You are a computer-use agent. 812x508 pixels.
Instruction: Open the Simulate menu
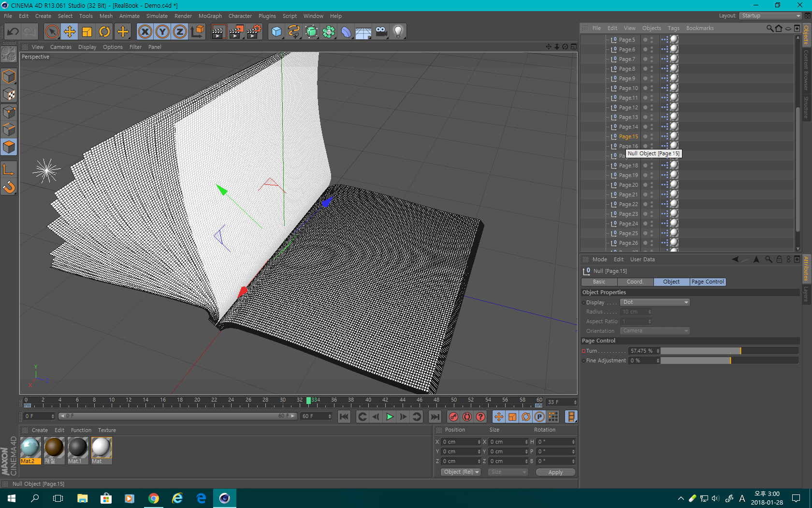tap(157, 16)
